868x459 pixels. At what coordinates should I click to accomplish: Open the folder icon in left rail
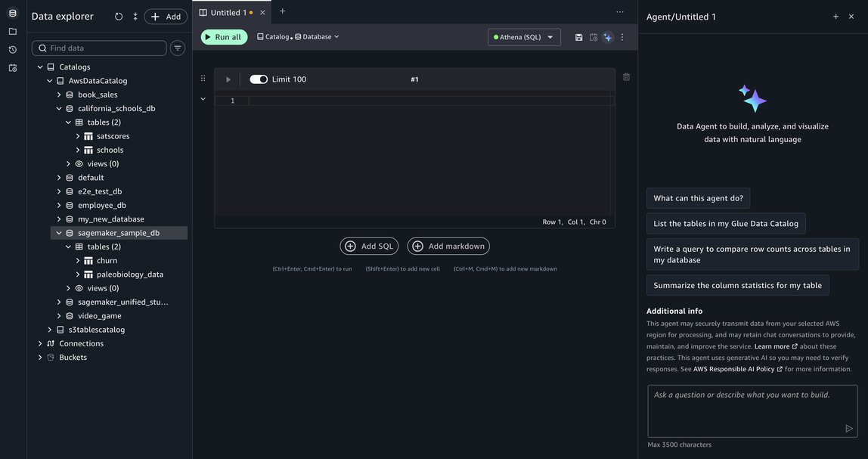click(13, 32)
